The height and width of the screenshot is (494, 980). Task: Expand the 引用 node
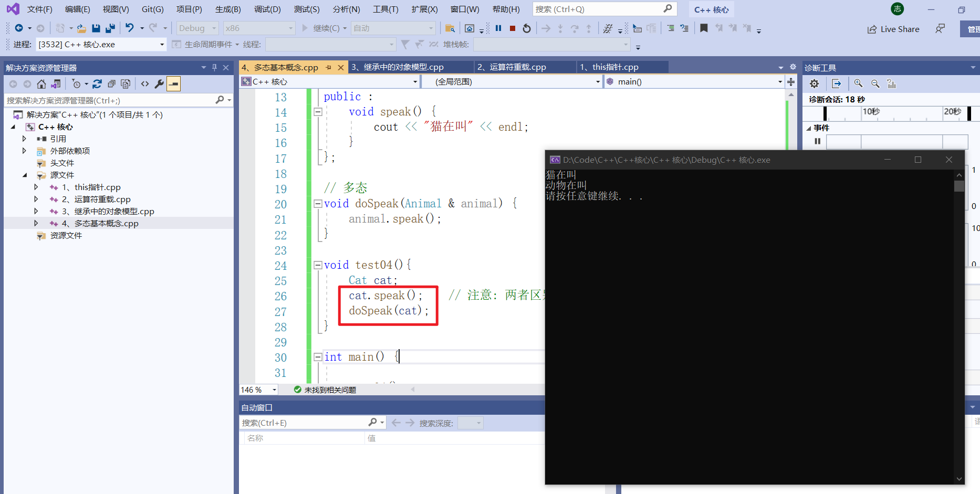click(x=24, y=139)
